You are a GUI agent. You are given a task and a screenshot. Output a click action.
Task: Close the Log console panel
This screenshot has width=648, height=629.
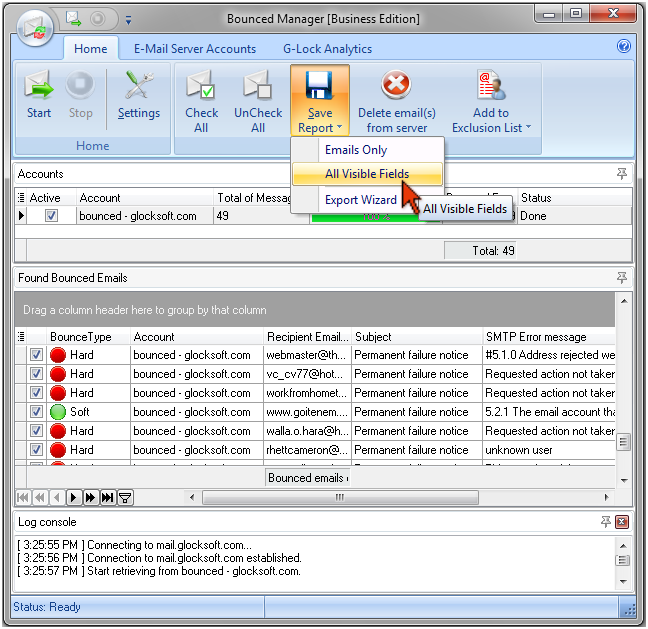[x=622, y=522]
